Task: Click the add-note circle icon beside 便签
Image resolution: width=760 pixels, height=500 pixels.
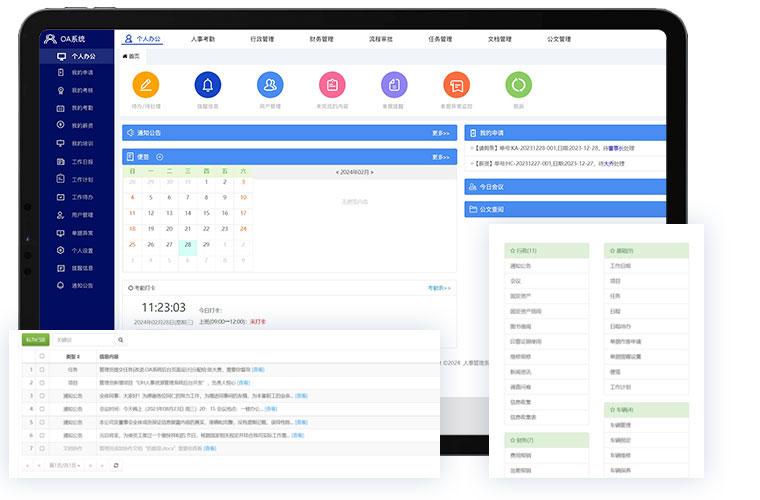Action: (159, 157)
